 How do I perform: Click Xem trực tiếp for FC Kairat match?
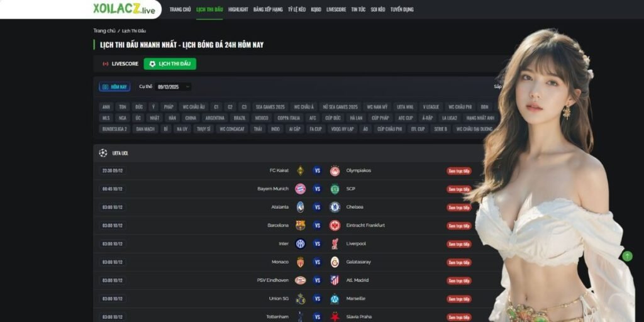coord(458,171)
